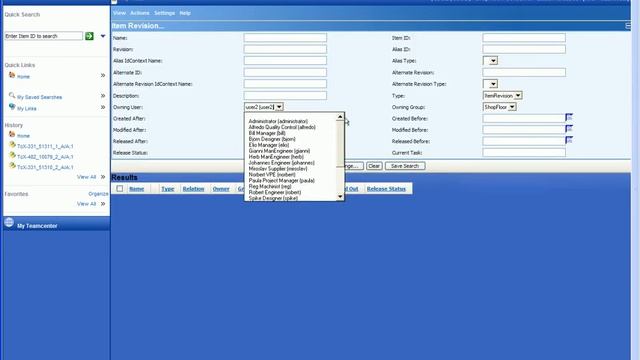Click the Home icon under Quick Links

12,76
